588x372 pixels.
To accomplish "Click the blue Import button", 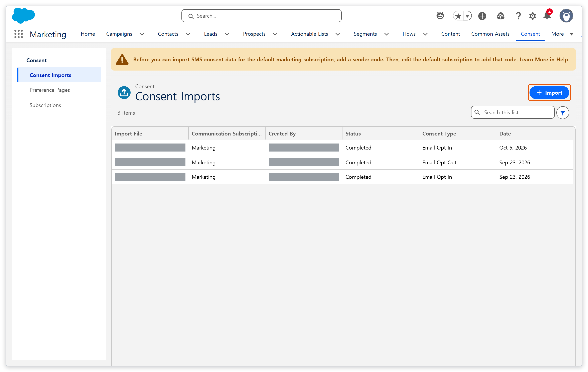I will point(549,93).
